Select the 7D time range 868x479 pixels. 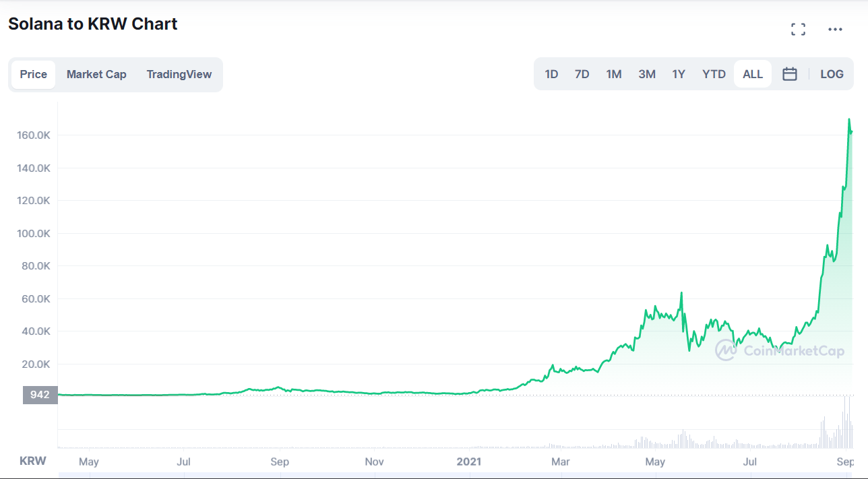pyautogui.click(x=582, y=74)
